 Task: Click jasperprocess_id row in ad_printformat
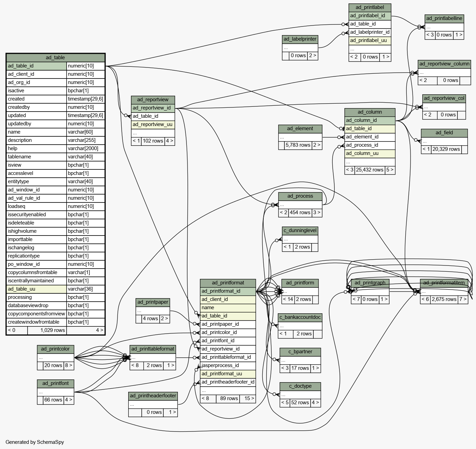[228, 365]
